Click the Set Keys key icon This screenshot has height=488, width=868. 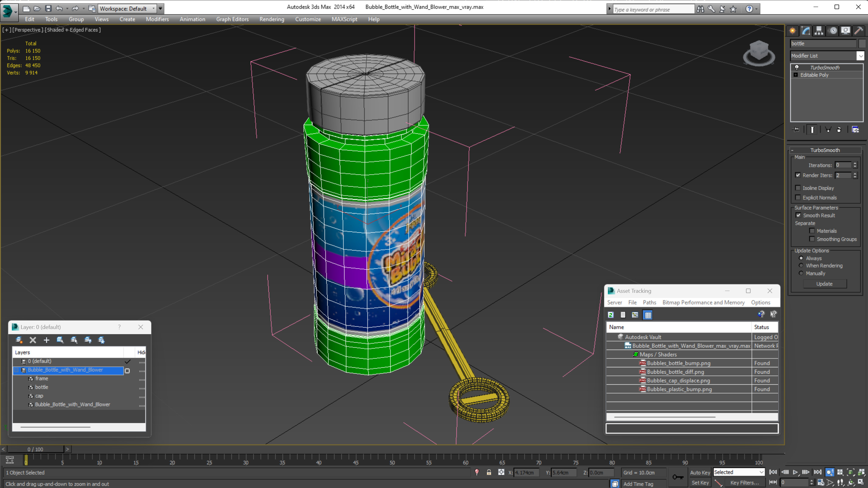click(678, 477)
